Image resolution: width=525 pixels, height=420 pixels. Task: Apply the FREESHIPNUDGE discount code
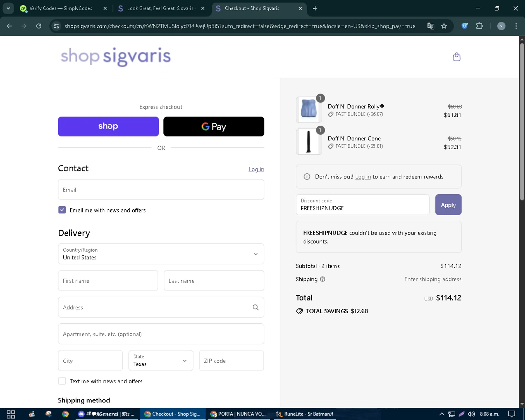[x=448, y=205]
